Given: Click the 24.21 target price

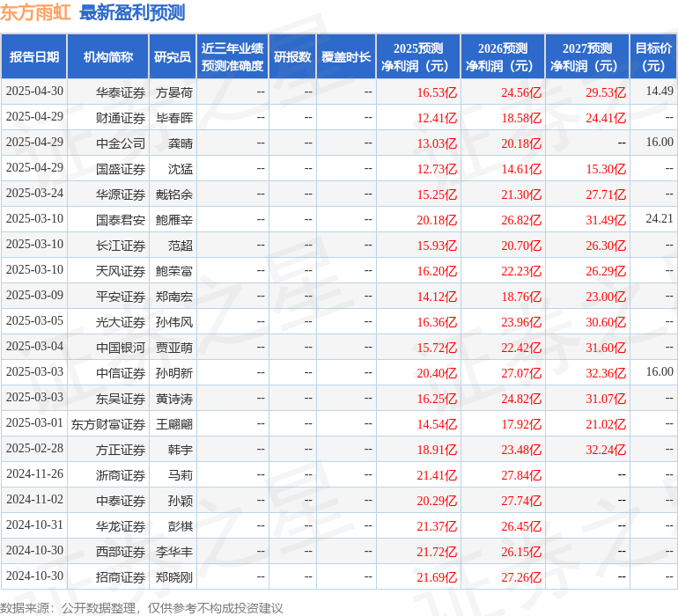Looking at the screenshot, I should [660, 218].
